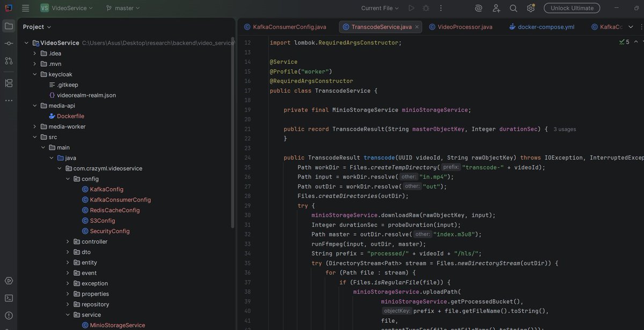Select the properties package
Viewport: 644px width, 330px height.
(91, 294)
